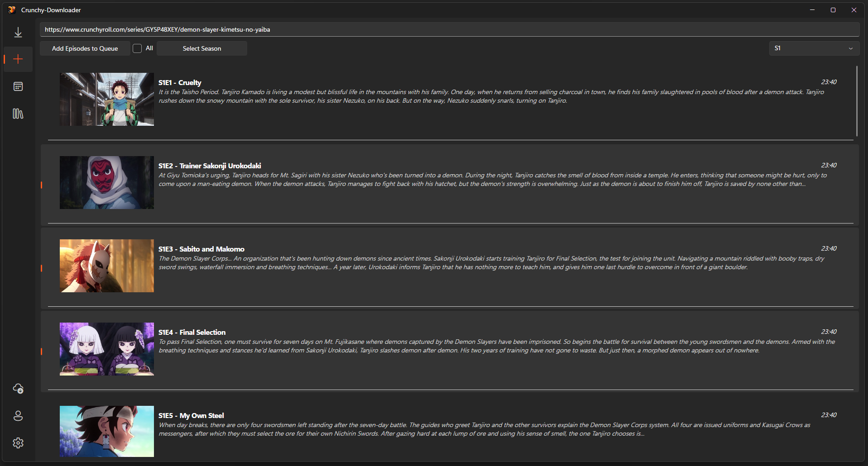This screenshot has width=868, height=466.
Task: Click the Crunchyroll URL input field
Action: coord(449,29)
